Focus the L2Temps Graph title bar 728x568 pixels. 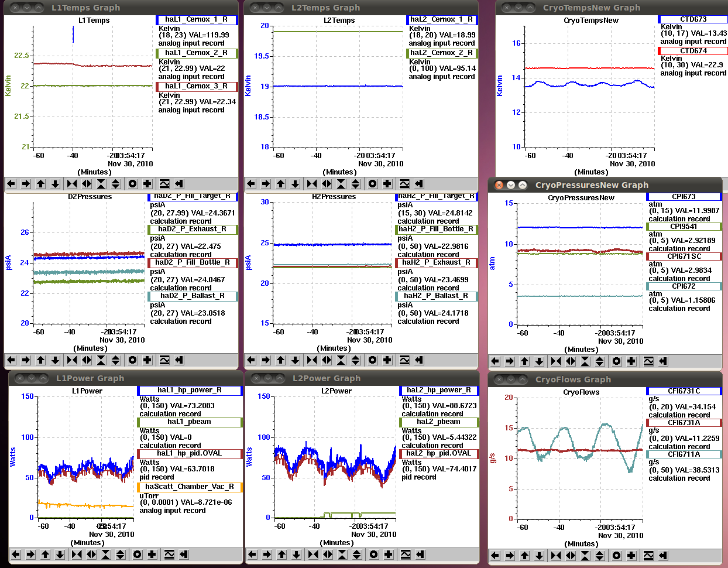click(x=361, y=8)
